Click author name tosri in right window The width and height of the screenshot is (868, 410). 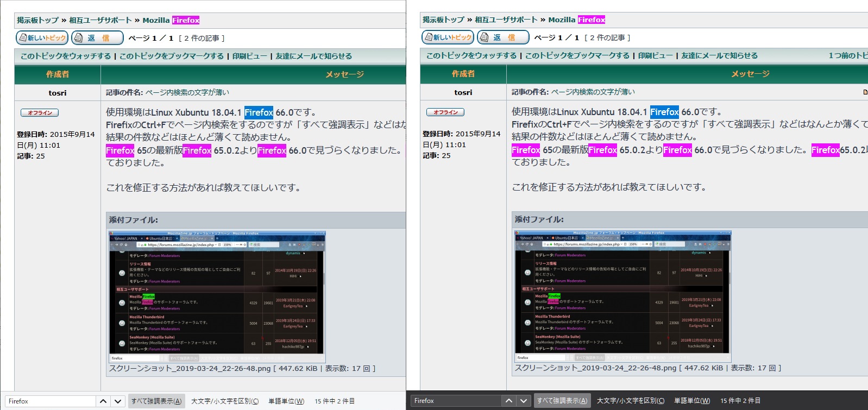[x=463, y=92]
